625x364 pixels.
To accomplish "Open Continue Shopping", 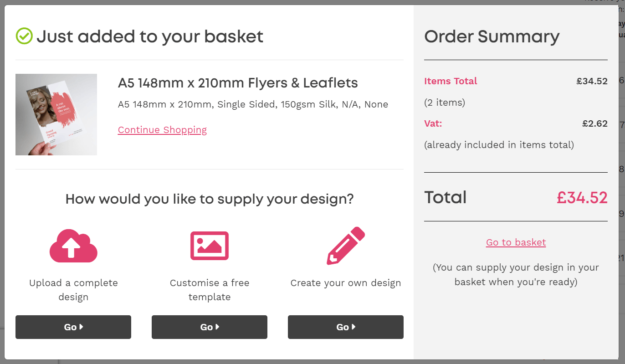I will (x=162, y=130).
